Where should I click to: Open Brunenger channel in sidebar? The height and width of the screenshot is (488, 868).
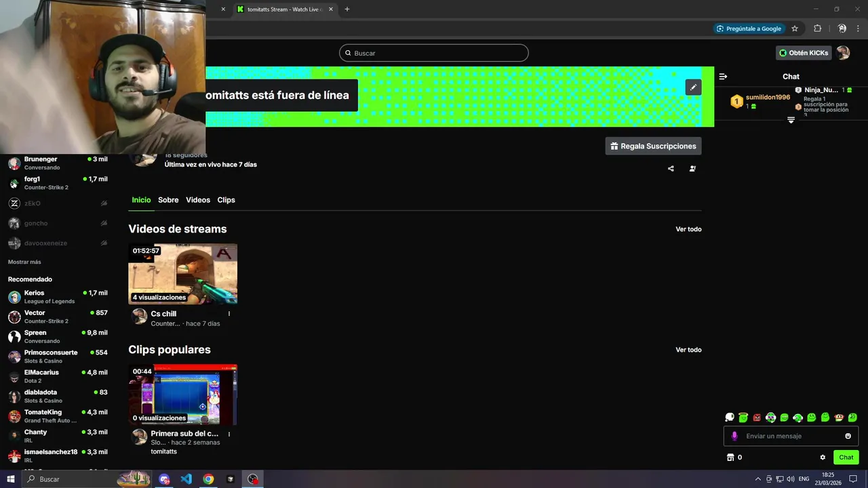(58, 163)
